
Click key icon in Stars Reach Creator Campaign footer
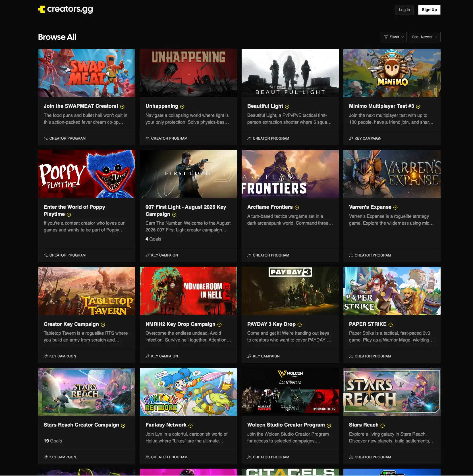(46, 457)
